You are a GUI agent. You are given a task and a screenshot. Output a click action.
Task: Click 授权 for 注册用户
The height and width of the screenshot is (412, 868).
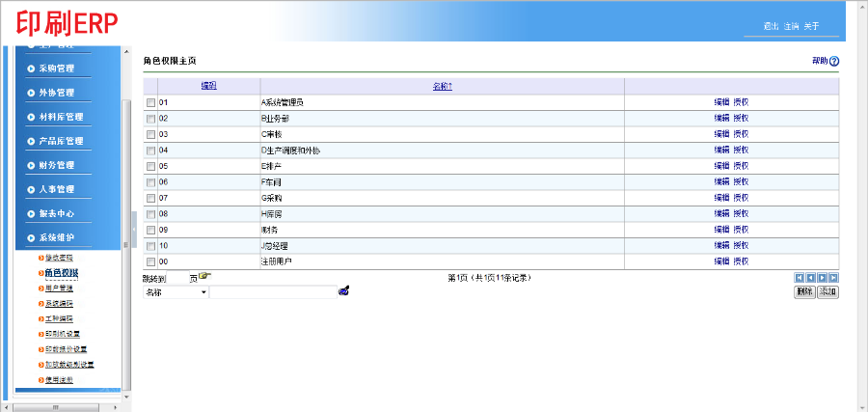742,261
